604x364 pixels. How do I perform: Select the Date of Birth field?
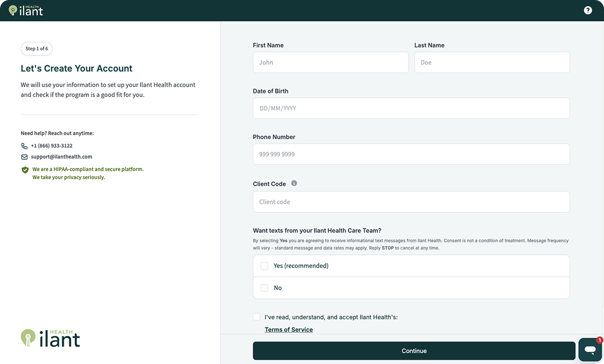[x=411, y=108]
